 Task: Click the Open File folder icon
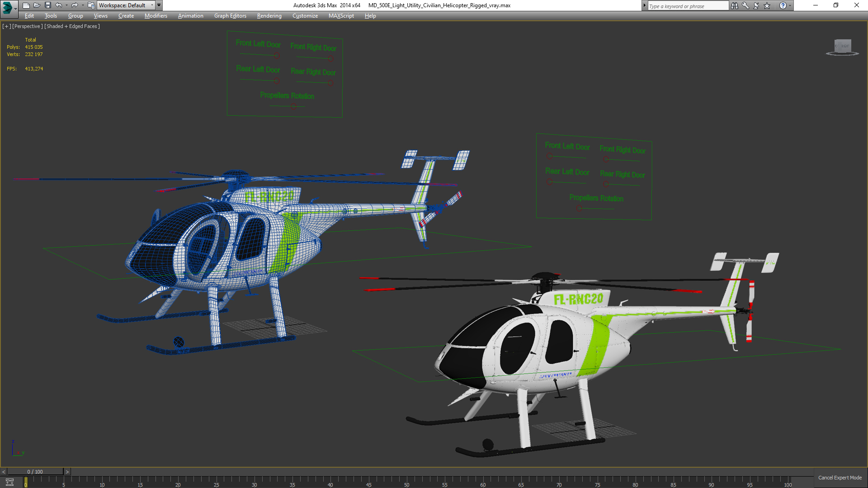point(37,5)
